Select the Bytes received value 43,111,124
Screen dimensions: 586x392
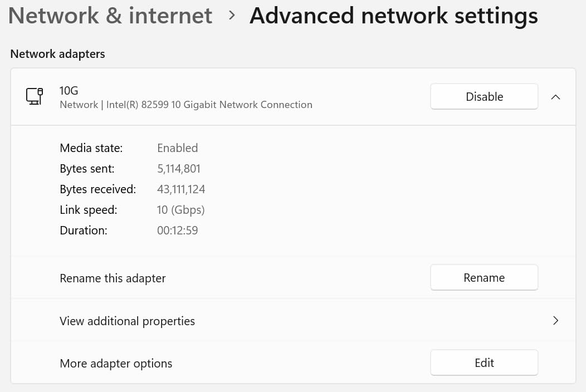tap(181, 189)
